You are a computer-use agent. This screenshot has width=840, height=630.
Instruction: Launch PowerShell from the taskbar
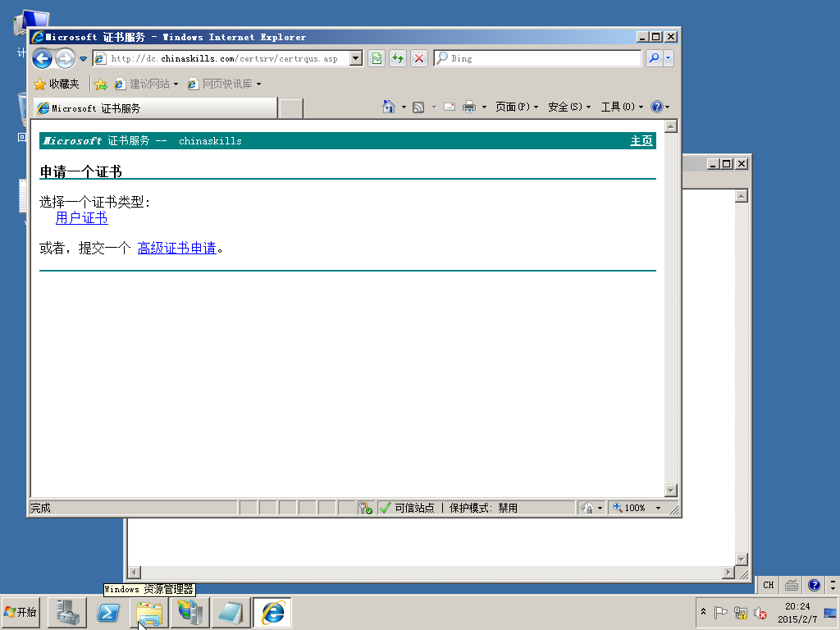pyautogui.click(x=108, y=612)
